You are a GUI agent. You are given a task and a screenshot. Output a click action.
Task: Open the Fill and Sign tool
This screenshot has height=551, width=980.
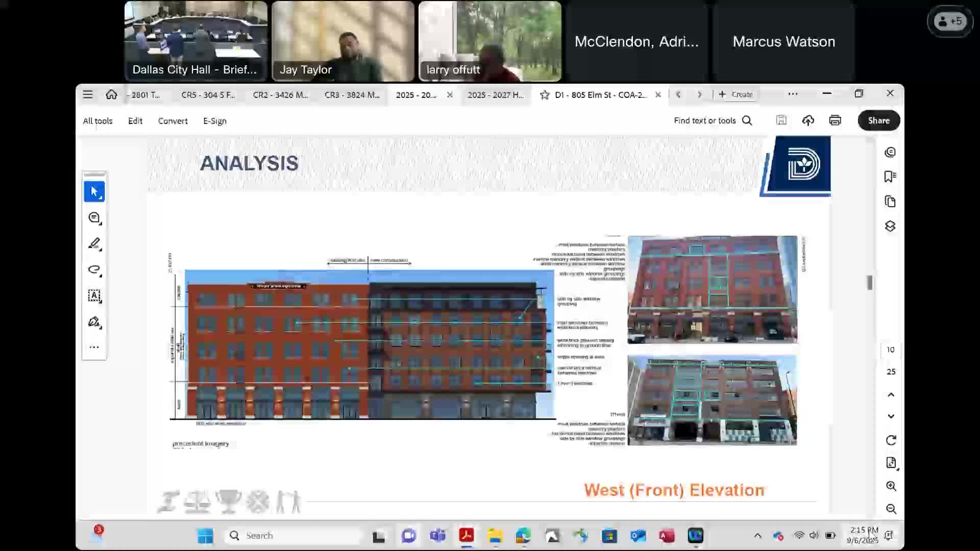pyautogui.click(x=94, y=322)
